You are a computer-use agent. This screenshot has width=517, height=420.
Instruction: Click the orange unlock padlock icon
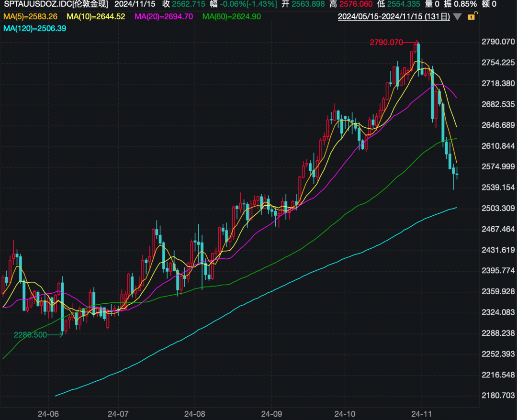point(471,17)
